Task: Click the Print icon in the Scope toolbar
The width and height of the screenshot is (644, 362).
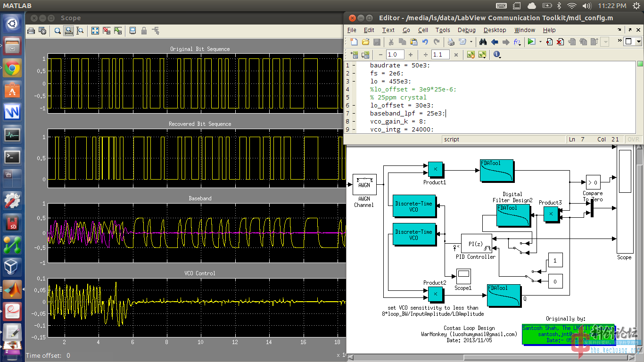Action: (31, 31)
